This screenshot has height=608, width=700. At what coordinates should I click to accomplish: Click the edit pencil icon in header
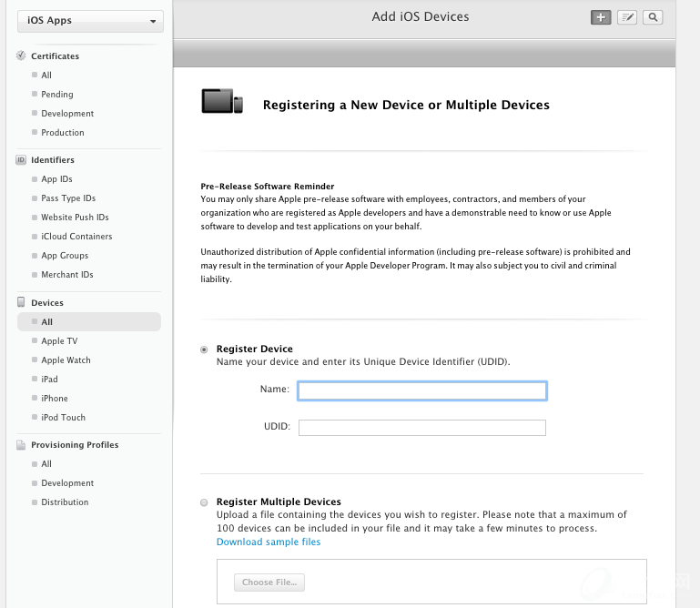(x=626, y=17)
